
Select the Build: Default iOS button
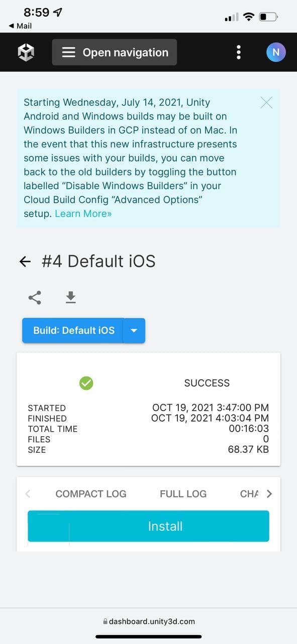pos(72,331)
